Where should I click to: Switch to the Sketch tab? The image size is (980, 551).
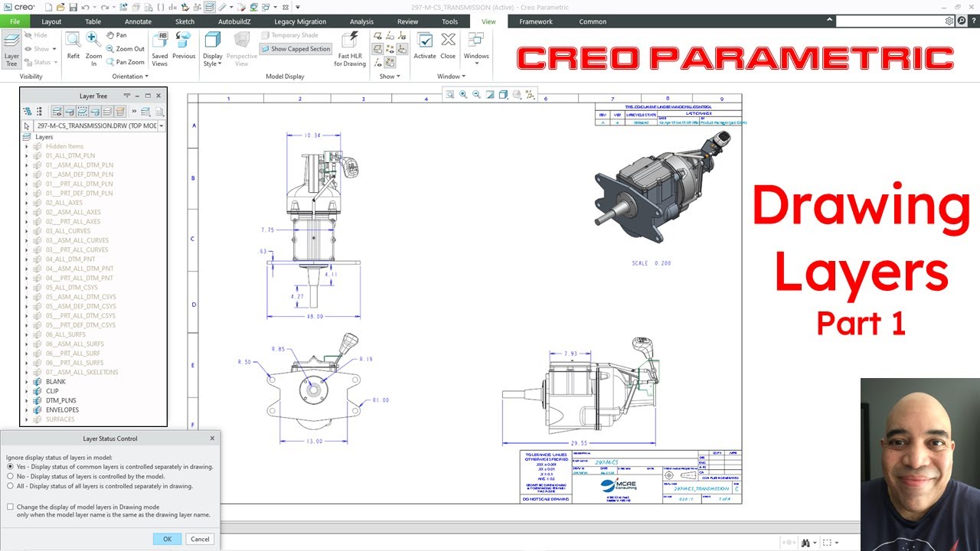[x=185, y=21]
